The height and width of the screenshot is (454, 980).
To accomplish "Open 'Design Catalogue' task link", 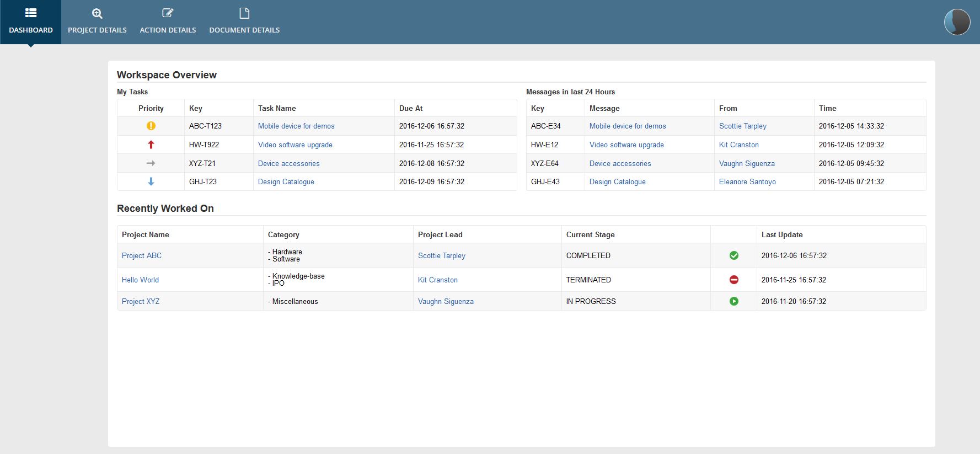I will click(286, 181).
